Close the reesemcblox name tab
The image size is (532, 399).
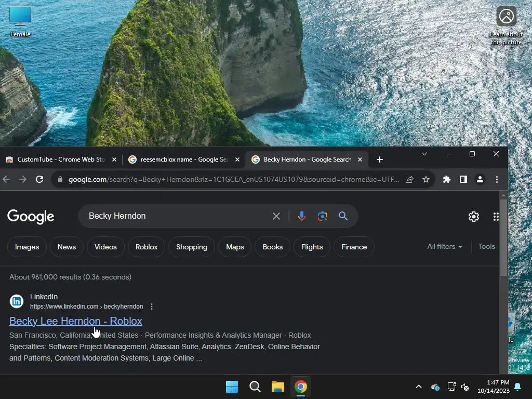click(237, 159)
